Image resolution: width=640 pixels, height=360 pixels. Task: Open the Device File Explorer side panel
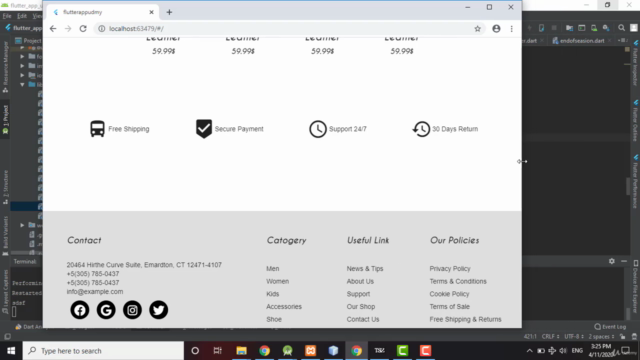636,286
